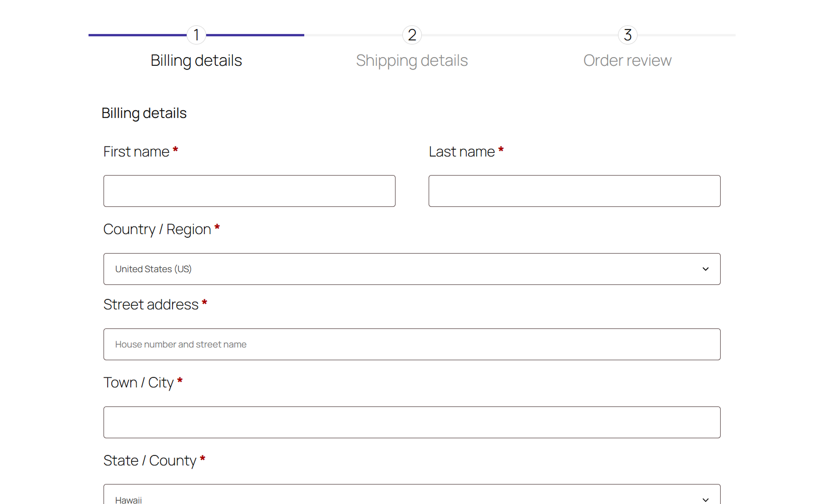The image size is (821, 504).
Task: Click the First name label
Action: click(x=136, y=152)
